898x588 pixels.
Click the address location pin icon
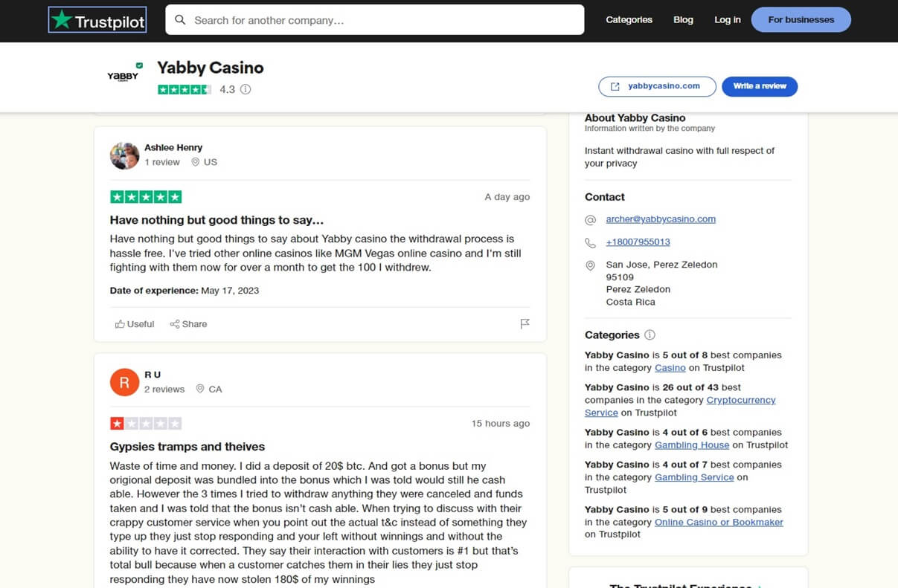tap(591, 265)
